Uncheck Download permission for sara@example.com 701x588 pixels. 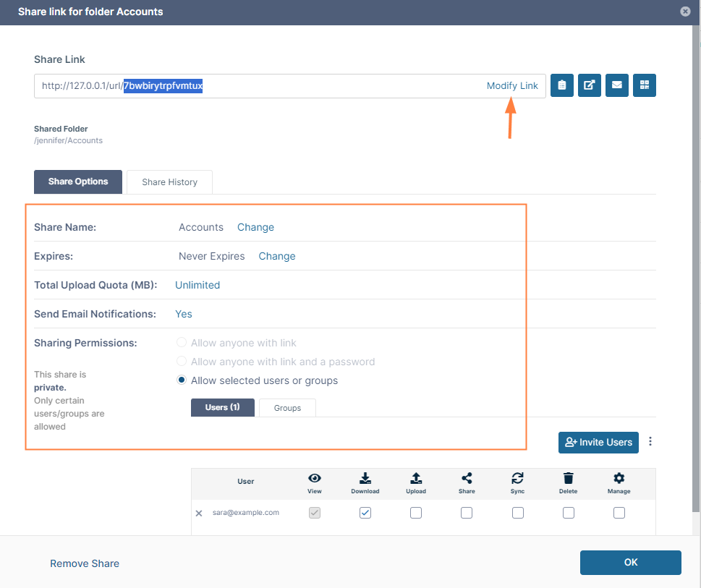click(x=365, y=513)
